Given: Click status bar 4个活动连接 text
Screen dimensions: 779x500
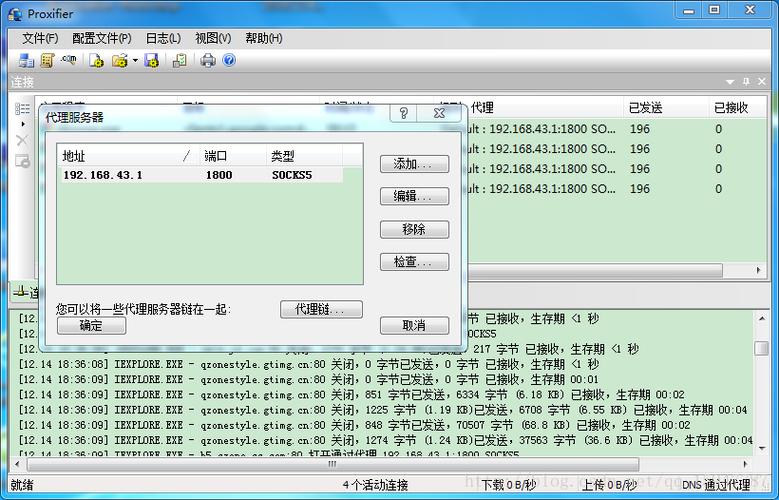Looking at the screenshot, I should (375, 485).
